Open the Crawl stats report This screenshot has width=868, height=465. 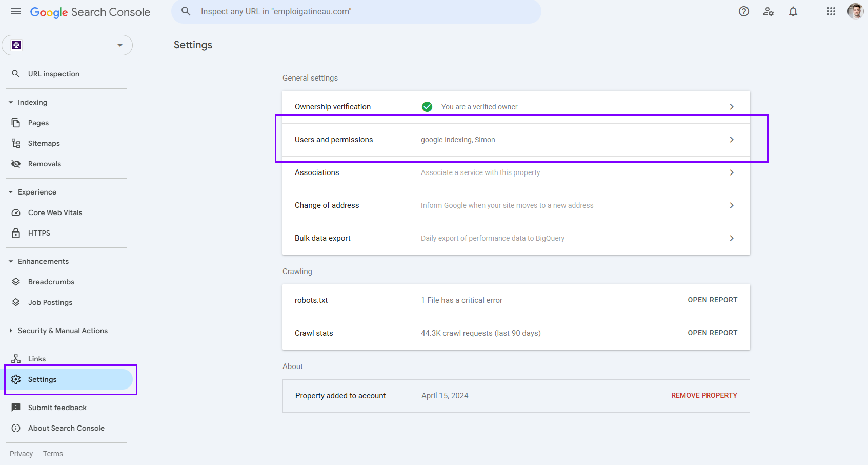click(x=712, y=333)
